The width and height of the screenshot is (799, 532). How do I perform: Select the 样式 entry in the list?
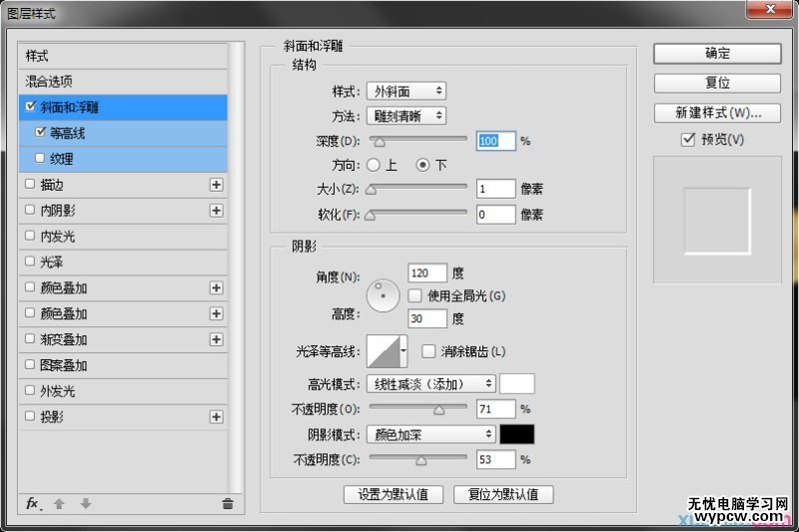[x=123, y=56]
